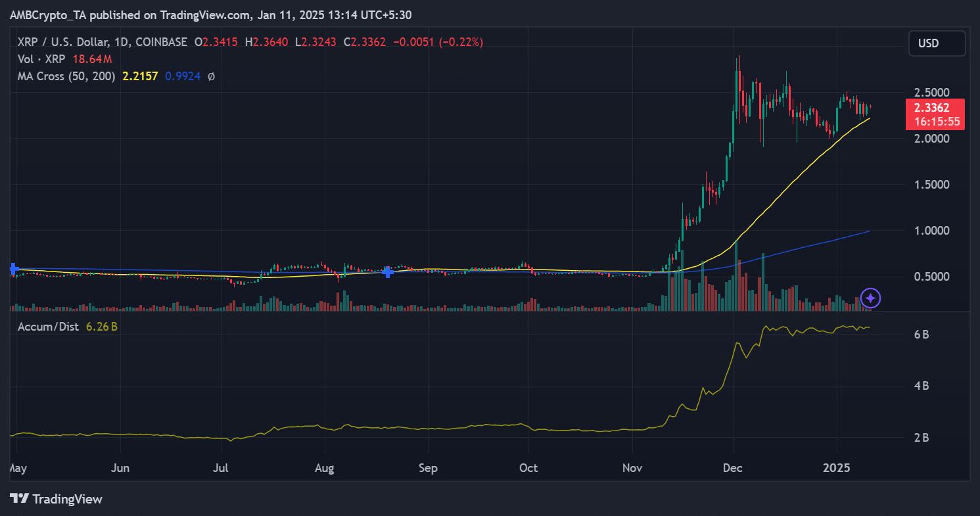Click the -0.0051 (-0.22%) change value

coord(438,42)
